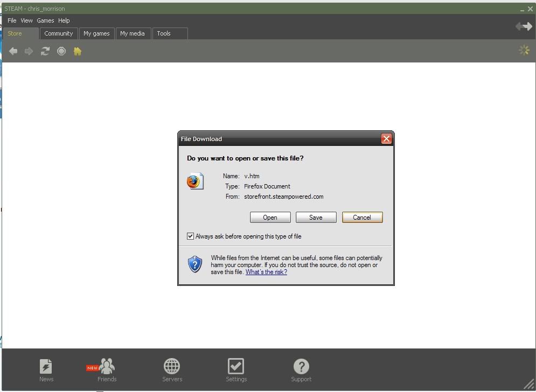Open the File menu
This screenshot has height=392, width=536.
tap(12, 20)
